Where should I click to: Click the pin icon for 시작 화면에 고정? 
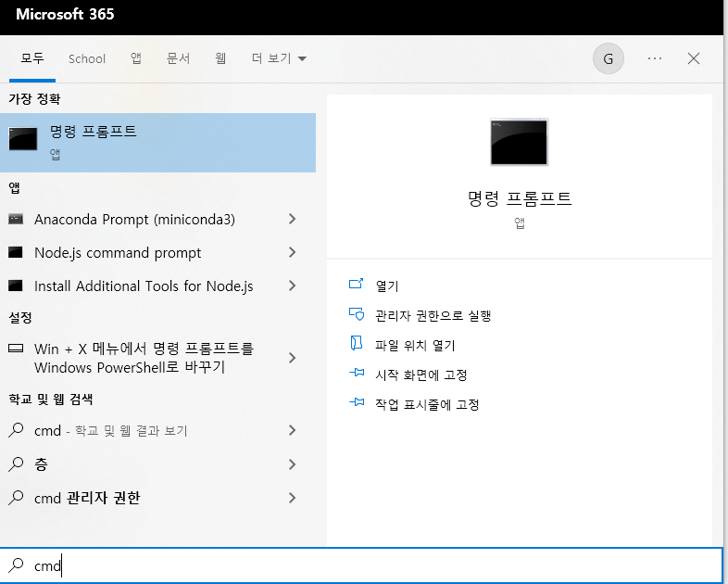[x=357, y=373]
